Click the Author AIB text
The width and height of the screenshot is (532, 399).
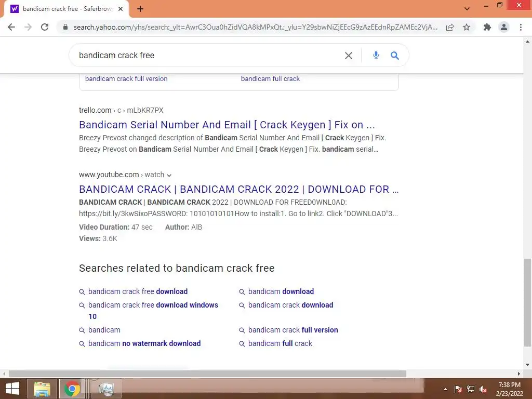point(183,227)
